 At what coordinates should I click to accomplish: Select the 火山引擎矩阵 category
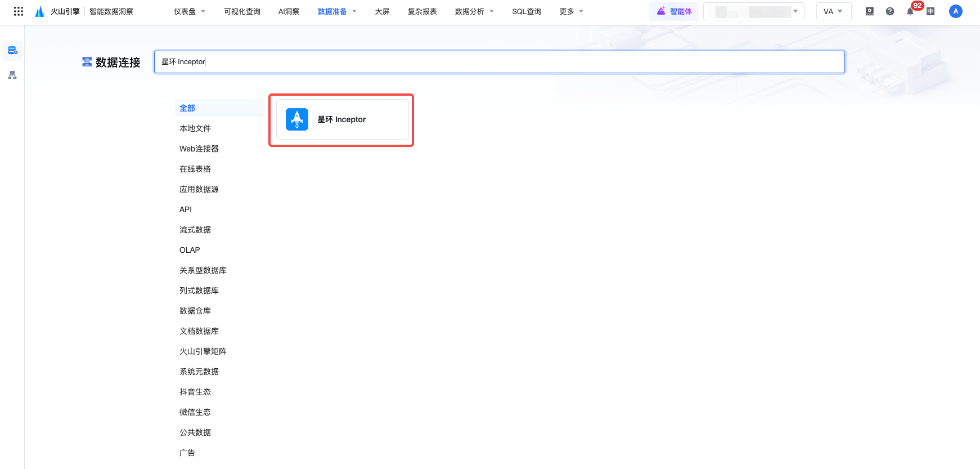pos(203,351)
